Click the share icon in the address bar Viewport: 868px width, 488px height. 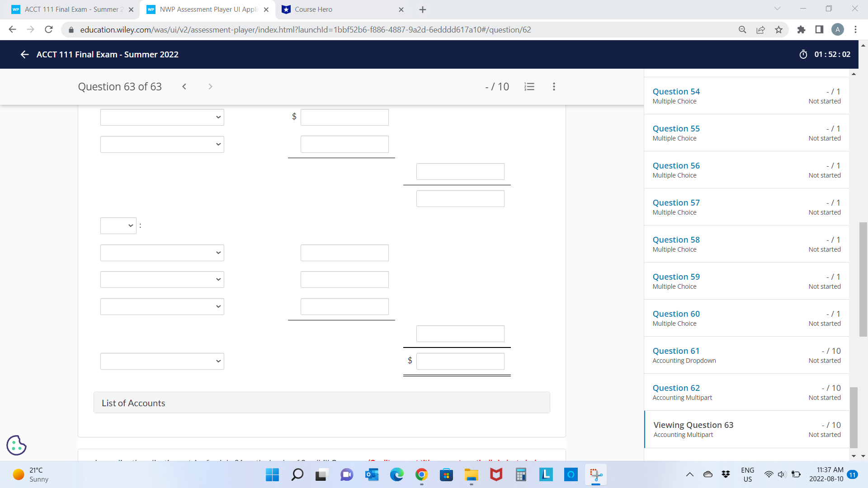[761, 29]
